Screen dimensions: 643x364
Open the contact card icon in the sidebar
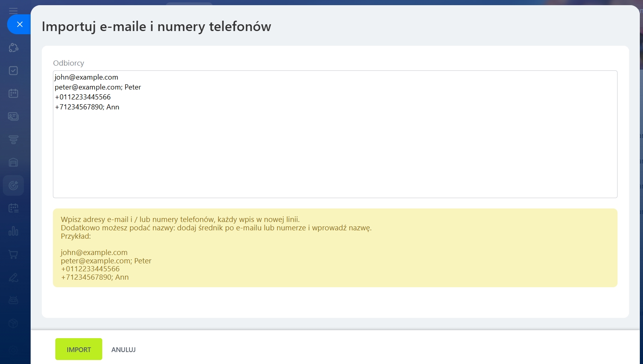pos(13,116)
